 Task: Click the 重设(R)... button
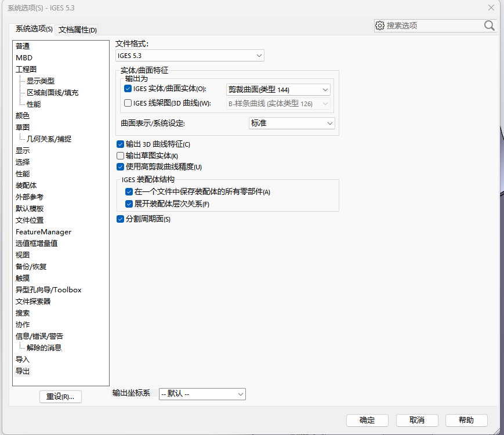coord(60,396)
